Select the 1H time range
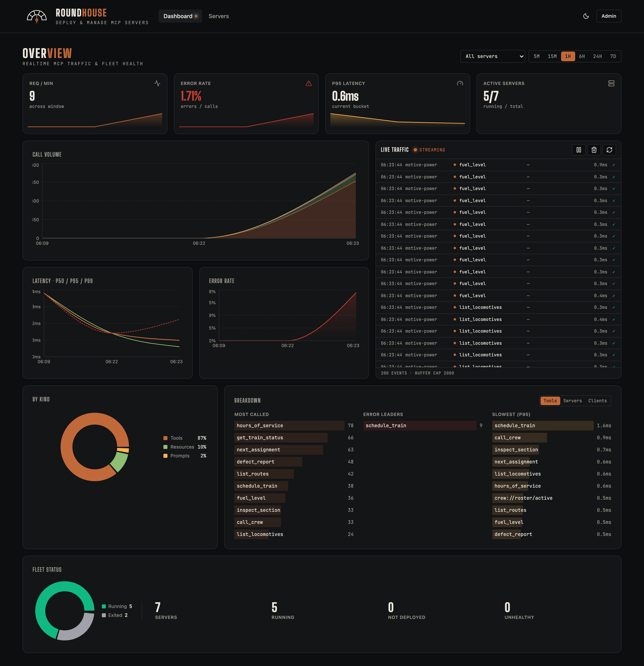This screenshot has height=666, width=644. pos(568,56)
